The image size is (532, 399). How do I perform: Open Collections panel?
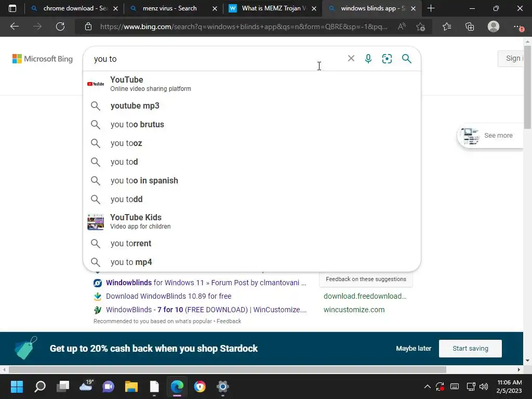470,26
